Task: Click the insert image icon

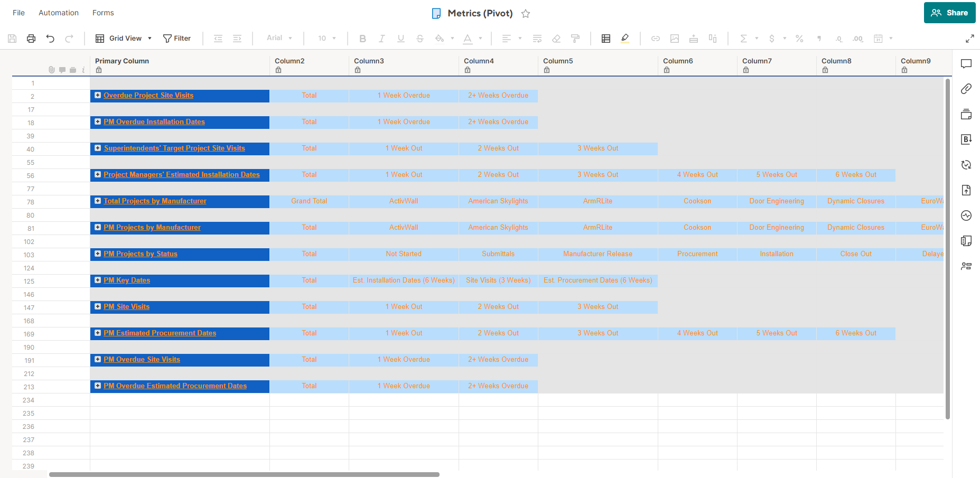Action: 675,39
